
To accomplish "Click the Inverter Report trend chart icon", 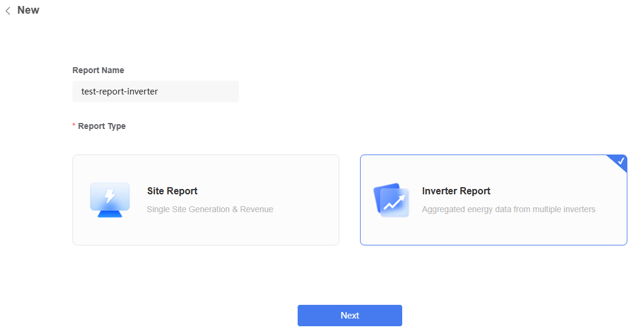I will tap(392, 200).
